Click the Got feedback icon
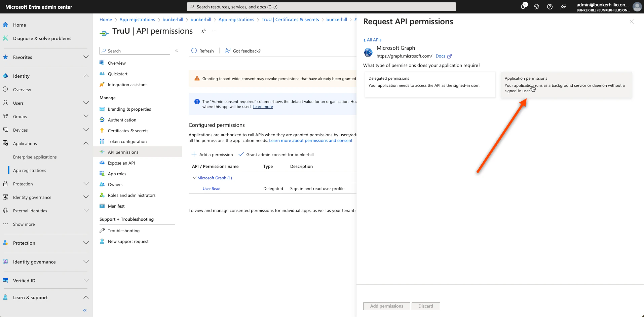The height and width of the screenshot is (317, 644). [x=228, y=50]
